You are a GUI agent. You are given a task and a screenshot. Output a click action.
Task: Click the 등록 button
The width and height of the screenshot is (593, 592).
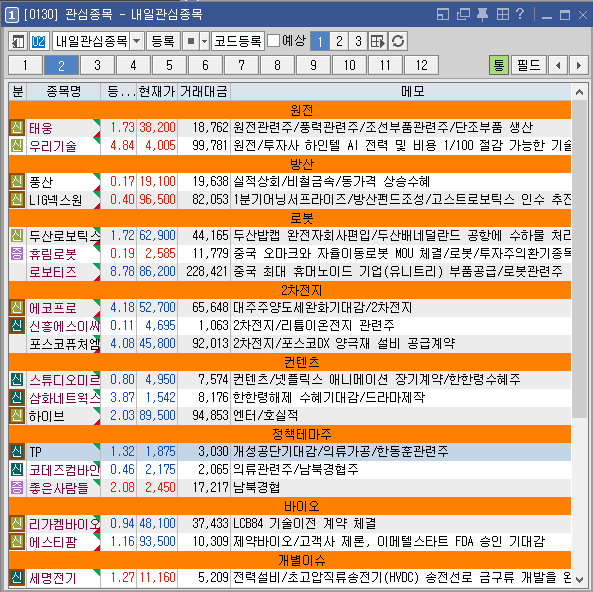click(x=163, y=41)
